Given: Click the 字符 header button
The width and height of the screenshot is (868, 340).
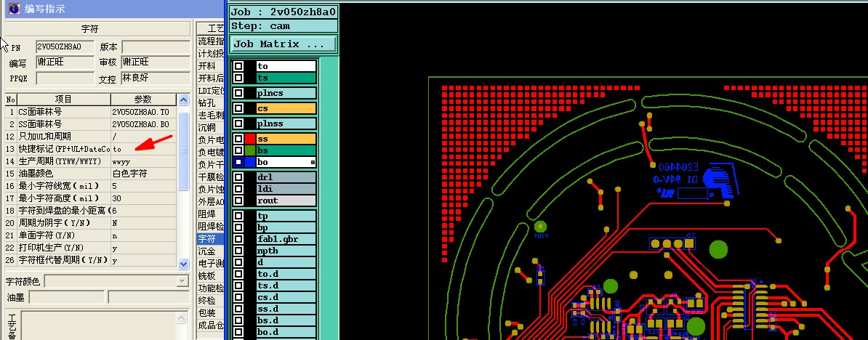Looking at the screenshot, I should click(97, 29).
